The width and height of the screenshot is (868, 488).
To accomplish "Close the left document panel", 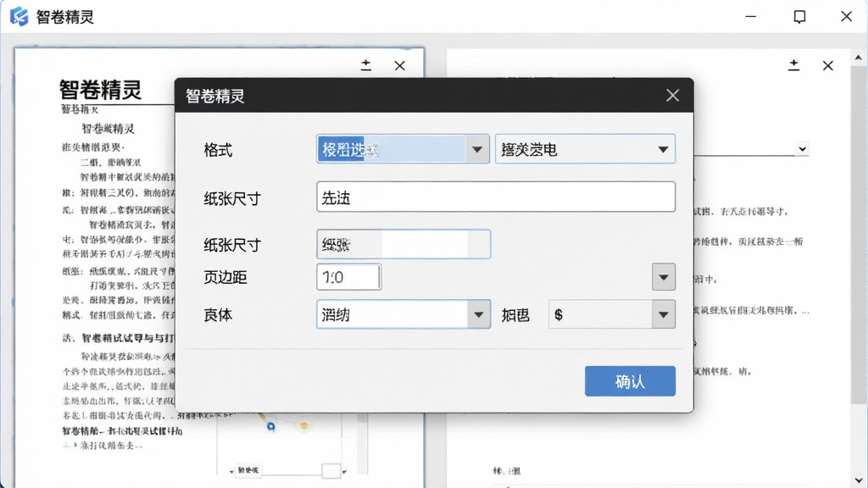I will click(x=400, y=66).
